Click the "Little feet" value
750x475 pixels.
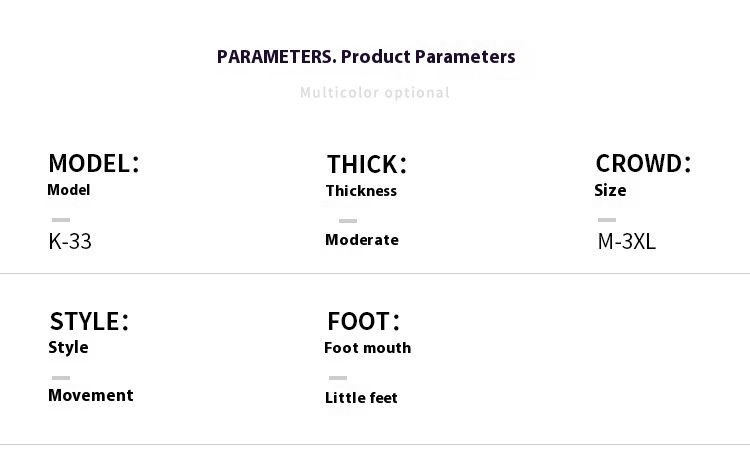pos(361,398)
